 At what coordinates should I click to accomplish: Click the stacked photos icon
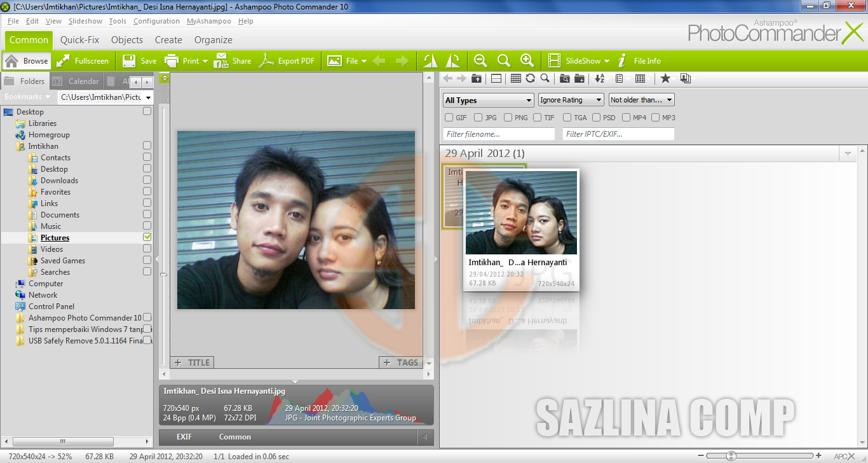pos(685,78)
